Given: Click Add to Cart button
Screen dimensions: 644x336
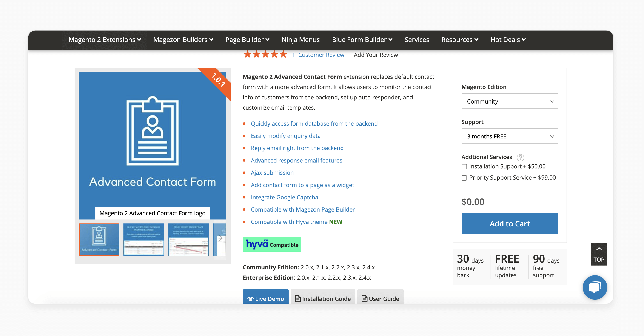Looking at the screenshot, I should click(x=509, y=223).
